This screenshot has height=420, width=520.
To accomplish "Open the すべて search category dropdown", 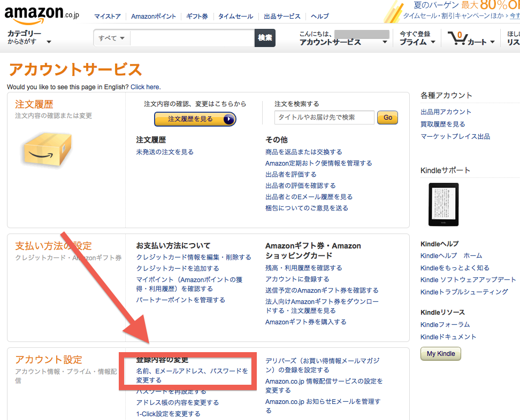I will (x=111, y=38).
